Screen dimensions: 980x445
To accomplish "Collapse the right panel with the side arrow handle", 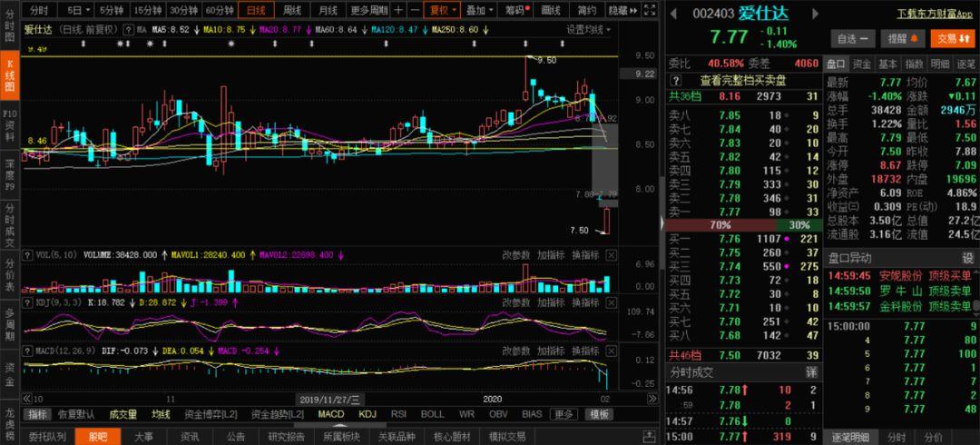I will coord(661,222).
